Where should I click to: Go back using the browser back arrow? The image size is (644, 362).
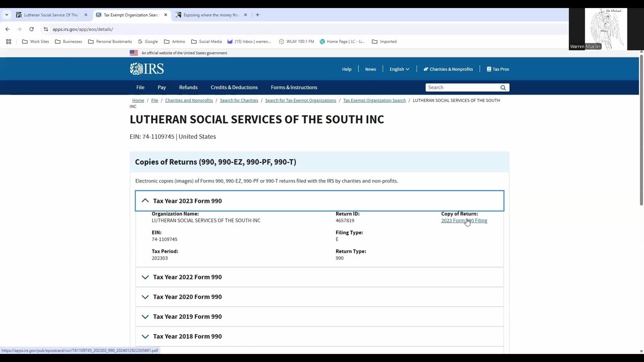coord(8,29)
